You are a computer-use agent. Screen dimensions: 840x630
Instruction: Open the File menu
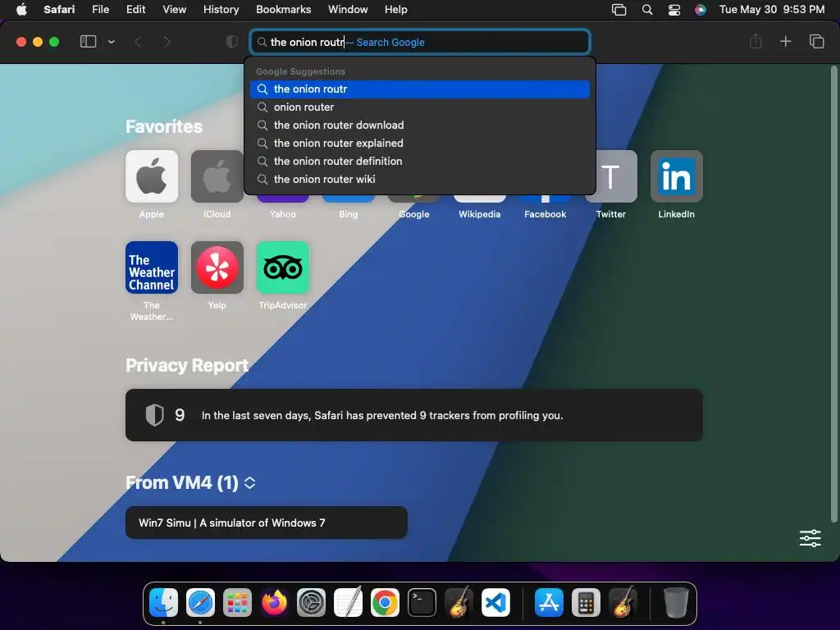pos(100,10)
